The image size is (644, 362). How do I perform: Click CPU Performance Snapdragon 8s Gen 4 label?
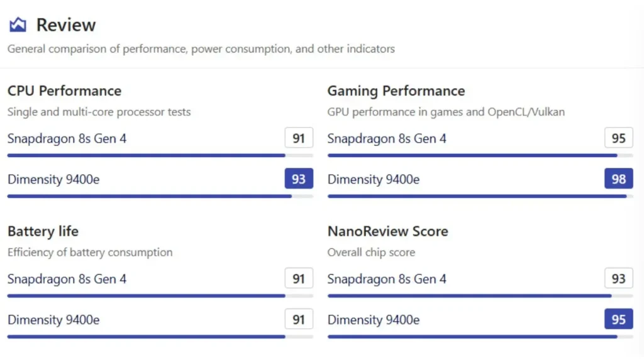67,138
